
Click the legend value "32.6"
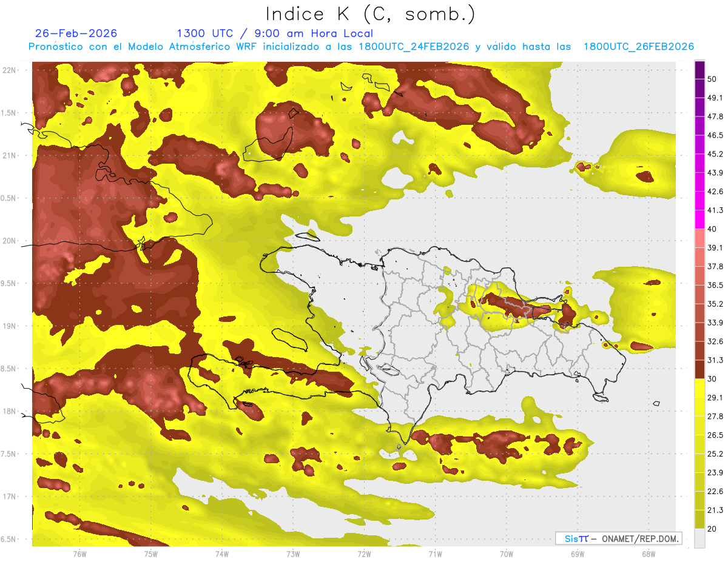(x=715, y=341)
